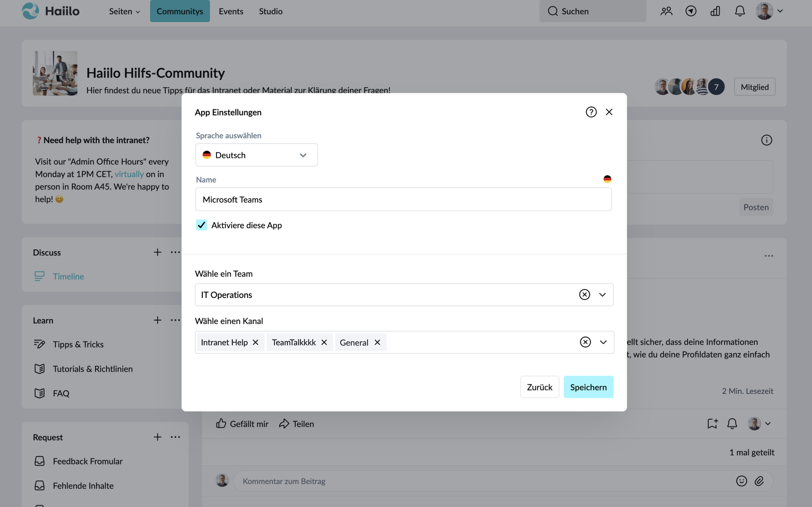Open Learn section options menu

(175, 320)
